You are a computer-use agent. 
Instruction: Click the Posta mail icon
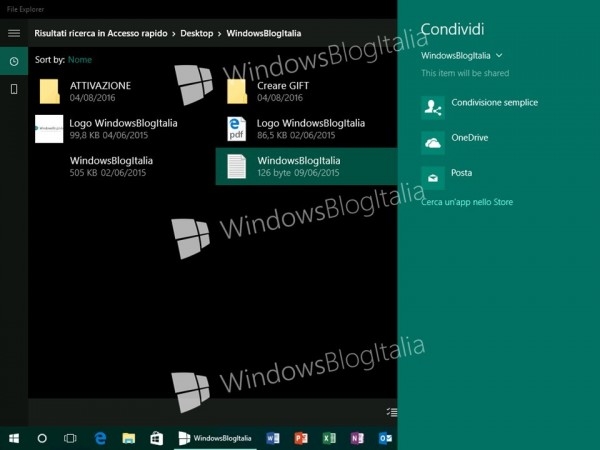coord(433,178)
